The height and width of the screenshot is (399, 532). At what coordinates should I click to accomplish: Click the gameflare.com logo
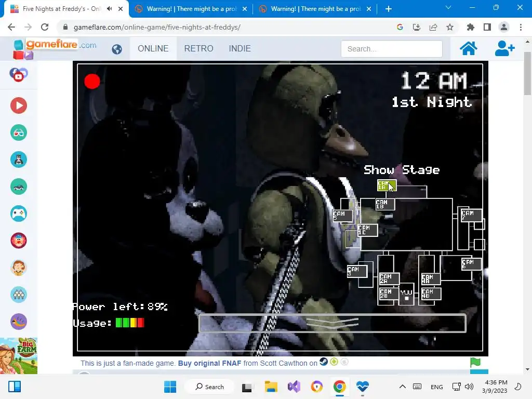tap(55, 48)
